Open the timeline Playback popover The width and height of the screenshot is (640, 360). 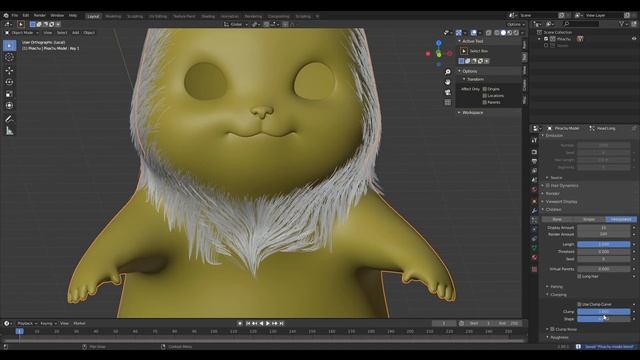click(x=27, y=323)
